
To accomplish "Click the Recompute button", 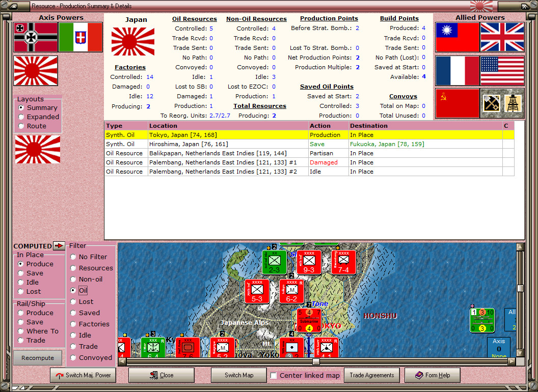I will point(37,358).
